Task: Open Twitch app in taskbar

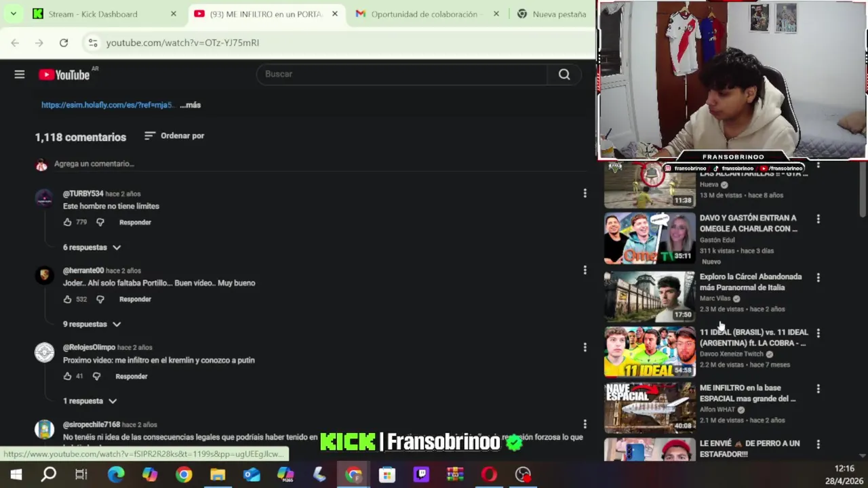Action: (x=421, y=474)
